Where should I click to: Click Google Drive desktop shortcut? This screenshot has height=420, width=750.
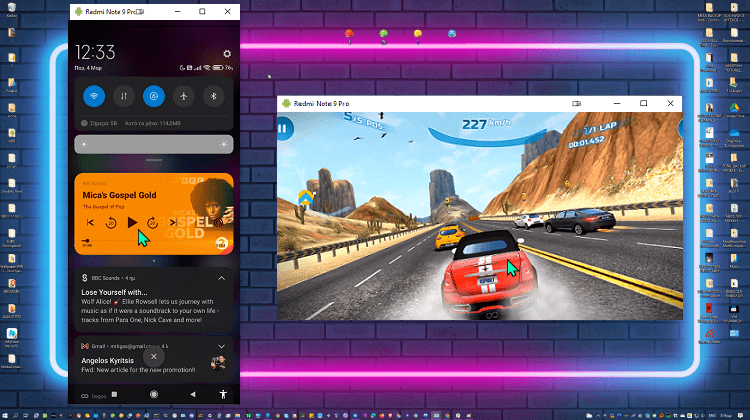pyautogui.click(x=734, y=110)
